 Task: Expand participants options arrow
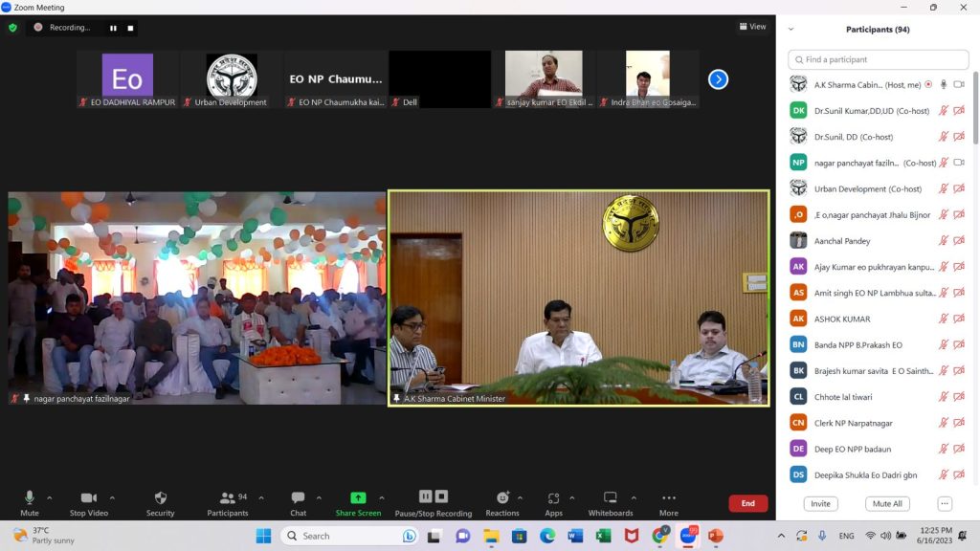(261, 497)
